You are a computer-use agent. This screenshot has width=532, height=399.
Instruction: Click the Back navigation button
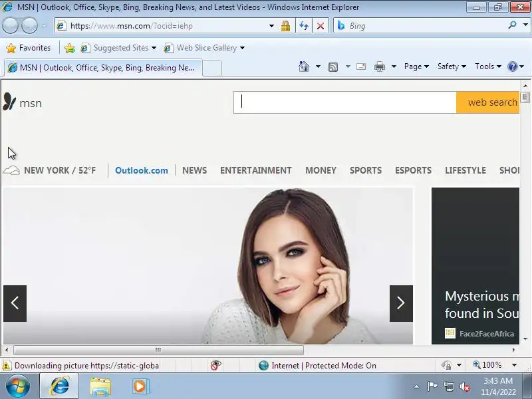click(10, 26)
